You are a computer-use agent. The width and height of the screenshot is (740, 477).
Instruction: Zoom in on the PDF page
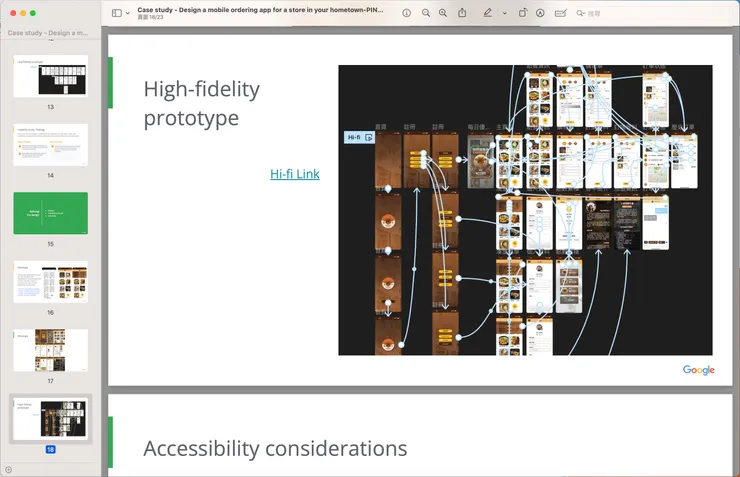point(443,13)
